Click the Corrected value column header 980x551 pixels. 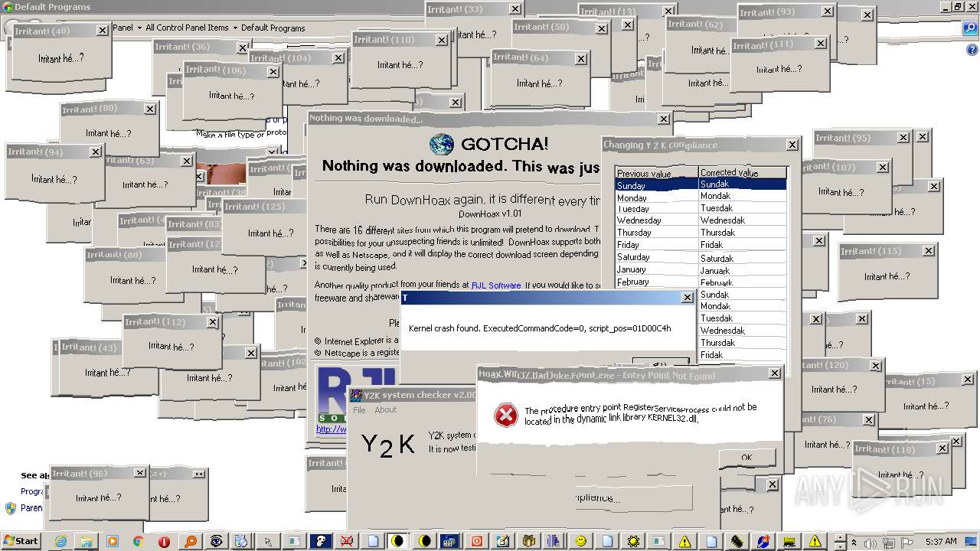pos(743,173)
